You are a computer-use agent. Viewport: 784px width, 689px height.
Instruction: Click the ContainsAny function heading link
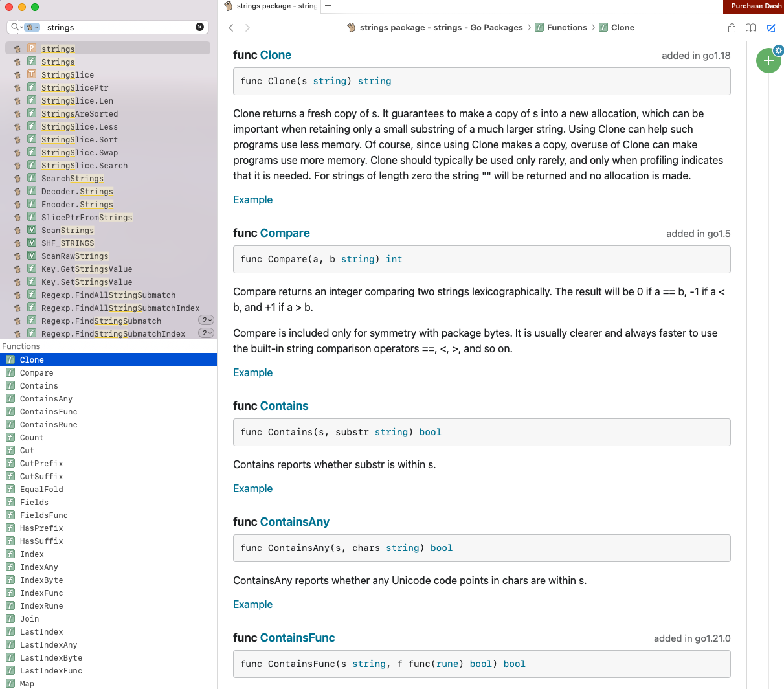tap(295, 522)
